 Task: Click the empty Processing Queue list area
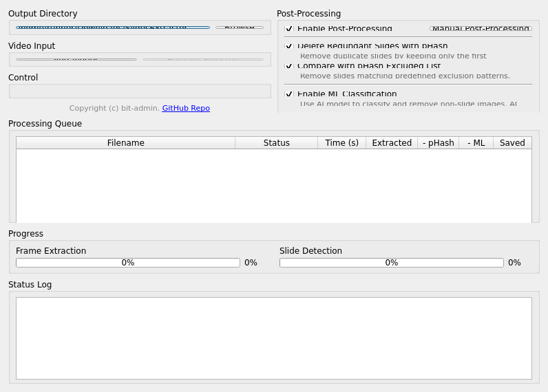[274, 186]
